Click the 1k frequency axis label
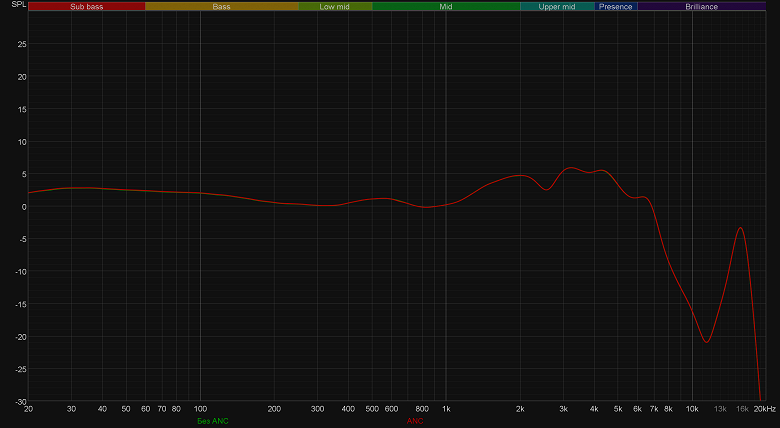 (446, 409)
